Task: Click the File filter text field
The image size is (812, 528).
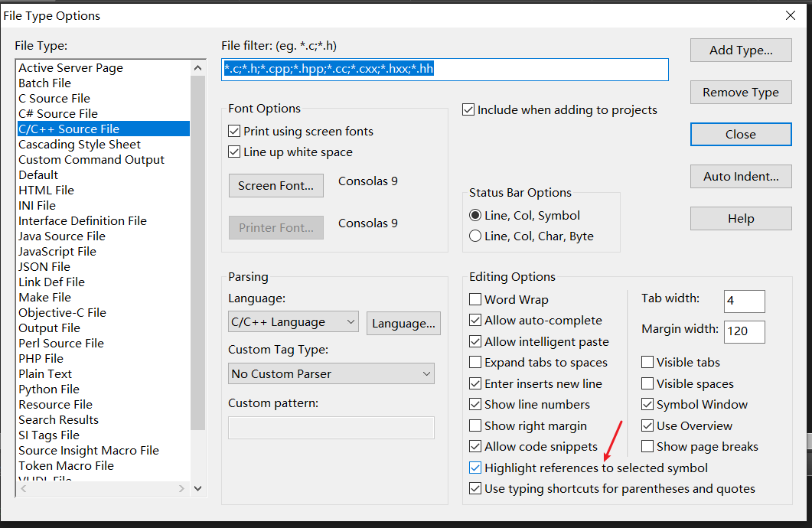Action: (x=445, y=70)
